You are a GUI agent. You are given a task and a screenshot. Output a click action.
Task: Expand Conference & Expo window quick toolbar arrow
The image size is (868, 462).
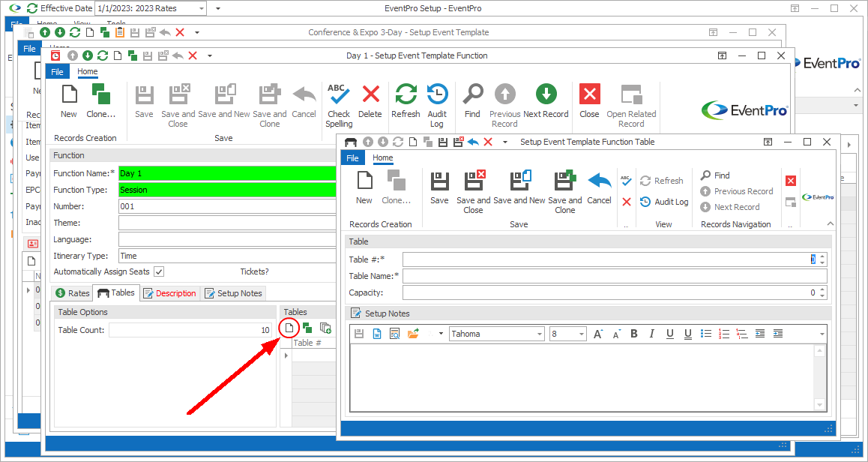pos(197,32)
